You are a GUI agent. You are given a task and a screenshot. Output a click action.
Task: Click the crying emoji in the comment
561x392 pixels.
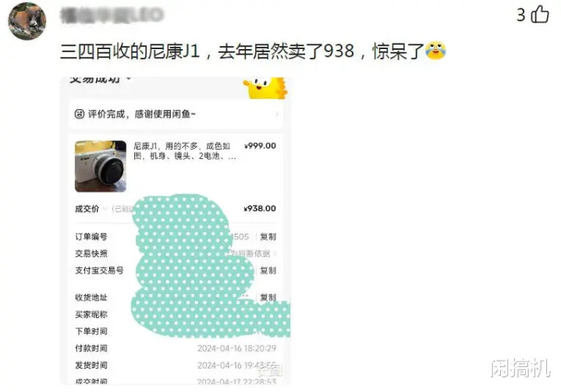tap(435, 51)
